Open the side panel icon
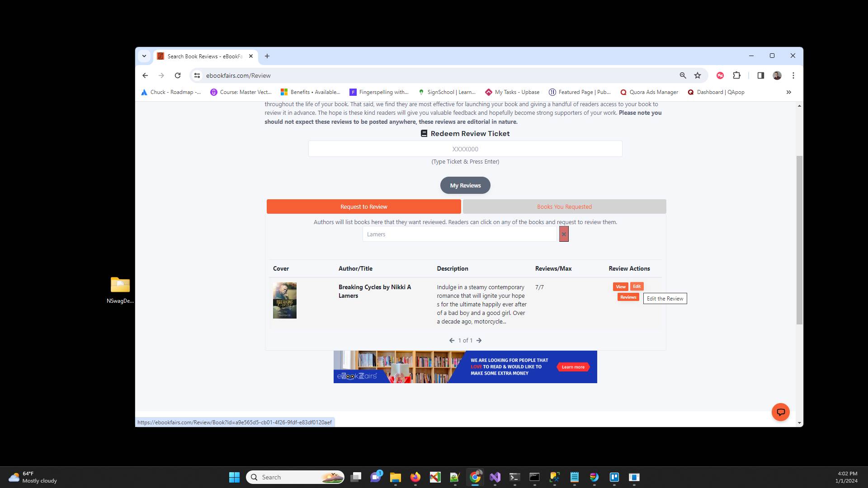This screenshot has width=868, height=488. click(760, 75)
